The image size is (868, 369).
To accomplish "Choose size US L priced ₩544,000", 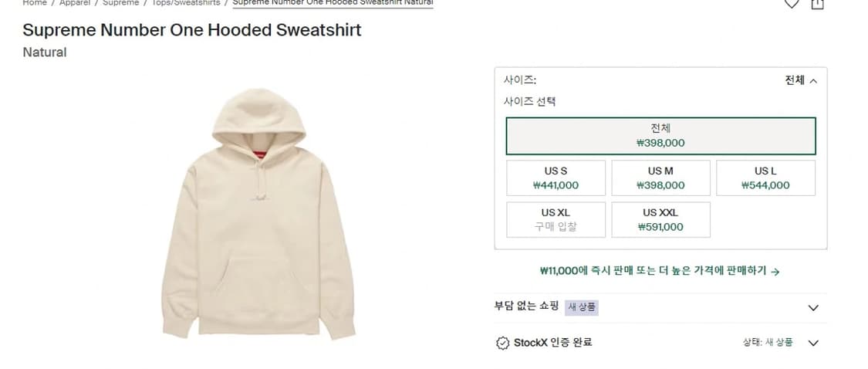I will (765, 178).
